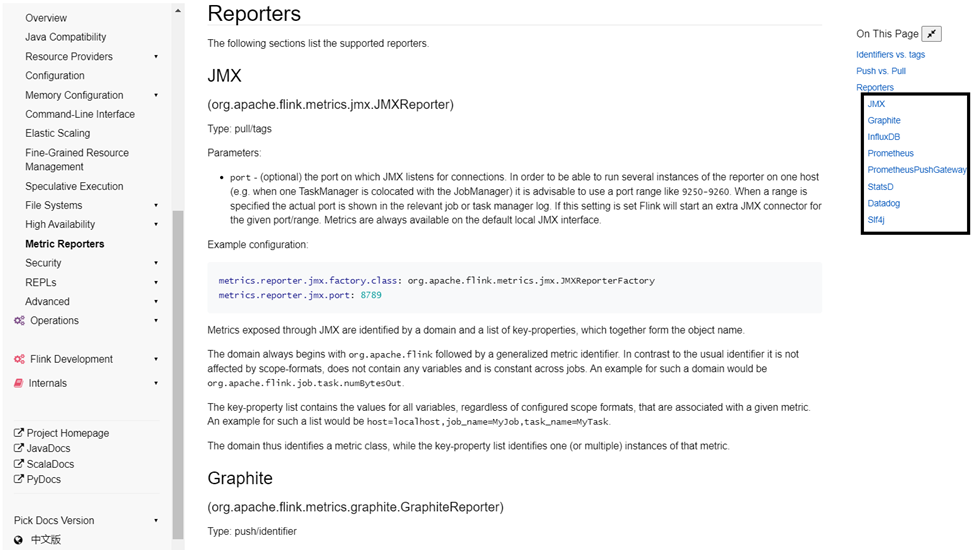
Task: Open the Pick Docs Version dropdown
Action: point(156,521)
